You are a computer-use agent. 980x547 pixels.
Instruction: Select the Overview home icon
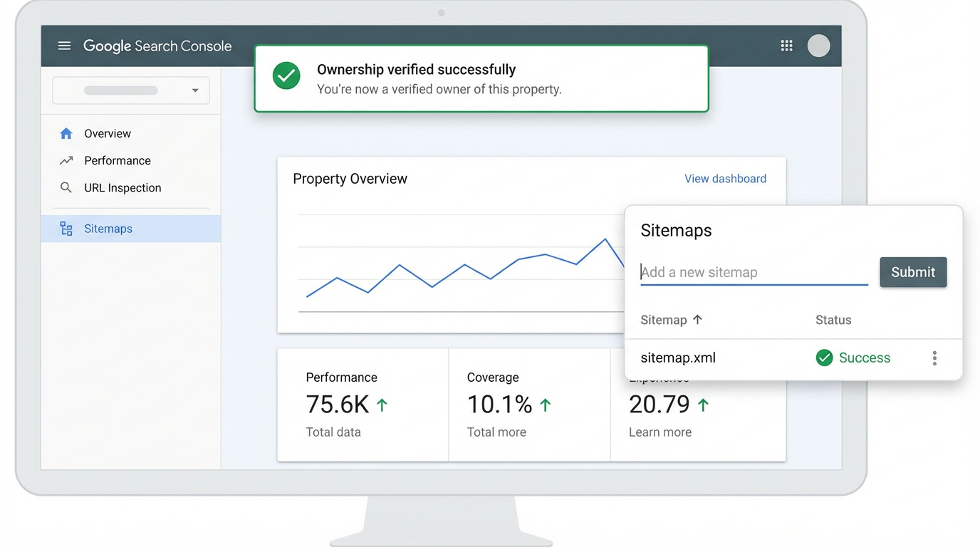[66, 133]
